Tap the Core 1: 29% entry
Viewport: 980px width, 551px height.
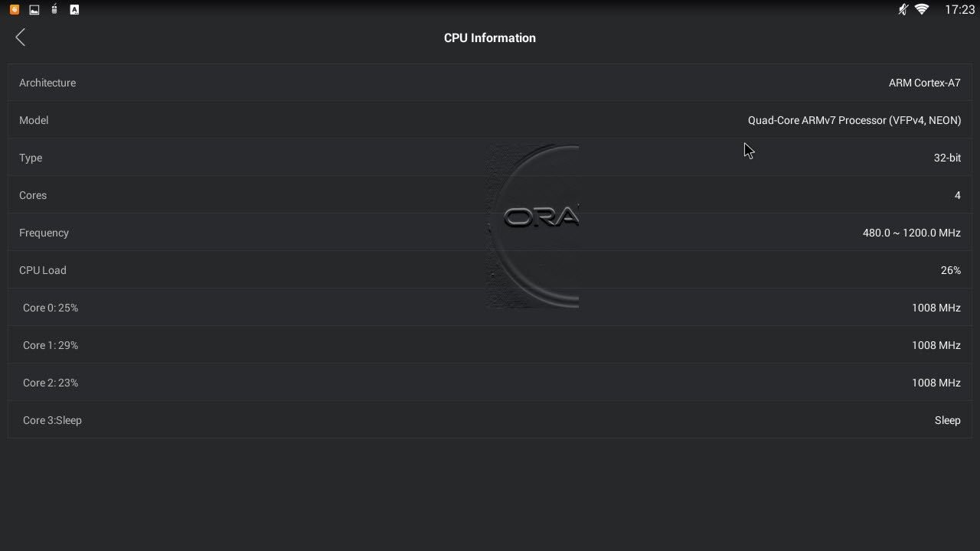[490, 345]
